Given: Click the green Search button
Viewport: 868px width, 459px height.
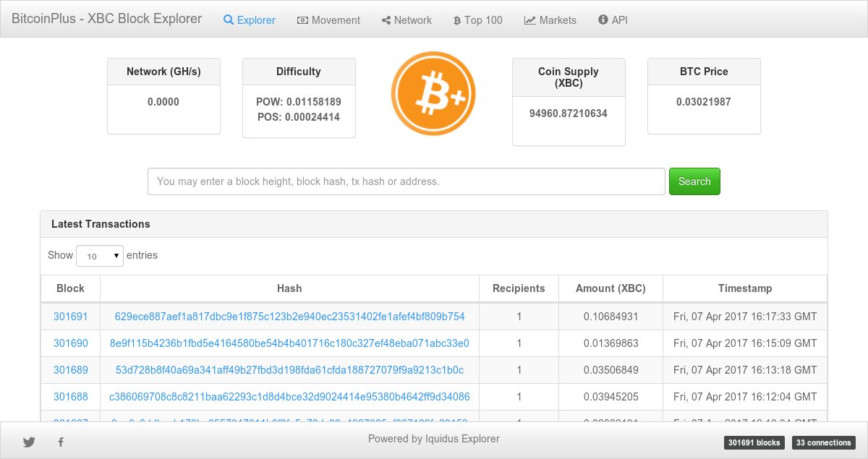Looking at the screenshot, I should tap(694, 181).
